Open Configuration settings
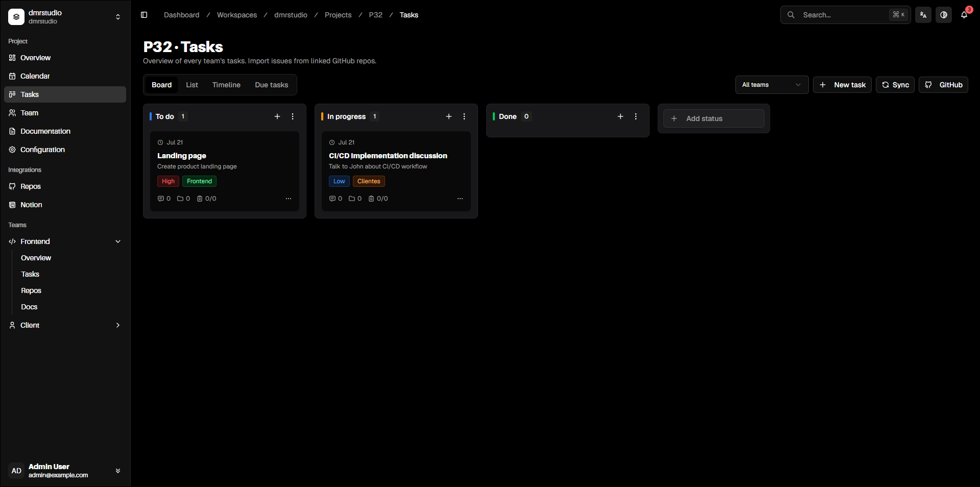Image resolution: width=980 pixels, height=487 pixels. 65,150
